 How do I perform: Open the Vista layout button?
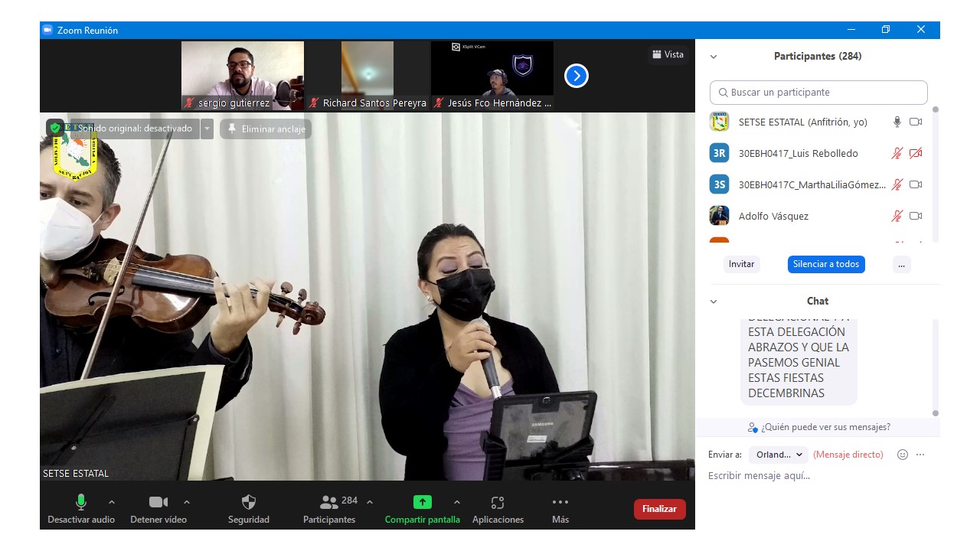(668, 54)
